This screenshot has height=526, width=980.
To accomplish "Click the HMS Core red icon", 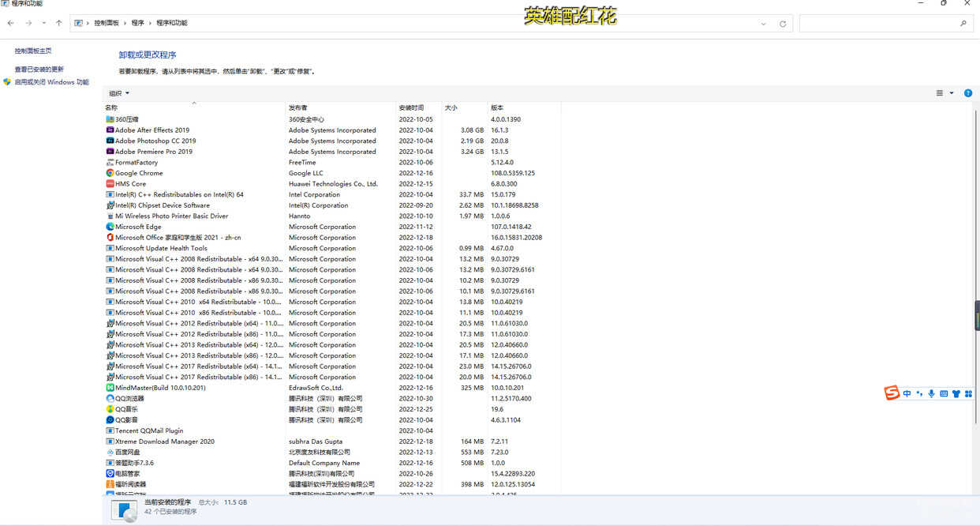I will coord(110,184).
